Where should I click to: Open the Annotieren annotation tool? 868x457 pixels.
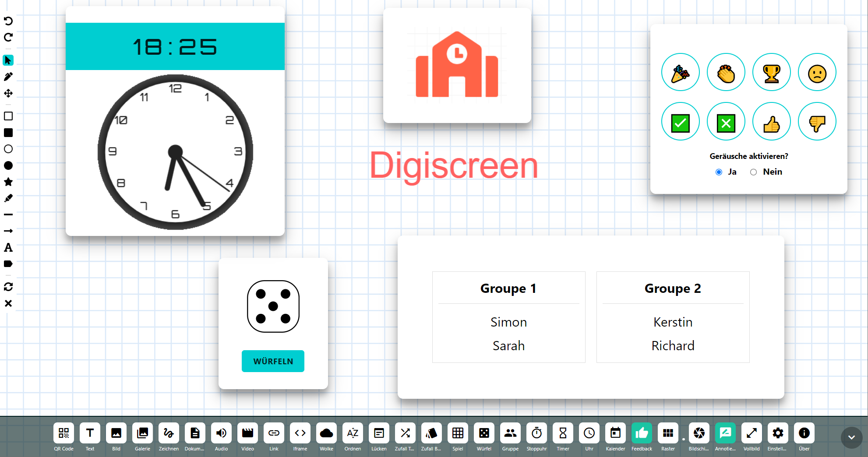[x=725, y=433]
